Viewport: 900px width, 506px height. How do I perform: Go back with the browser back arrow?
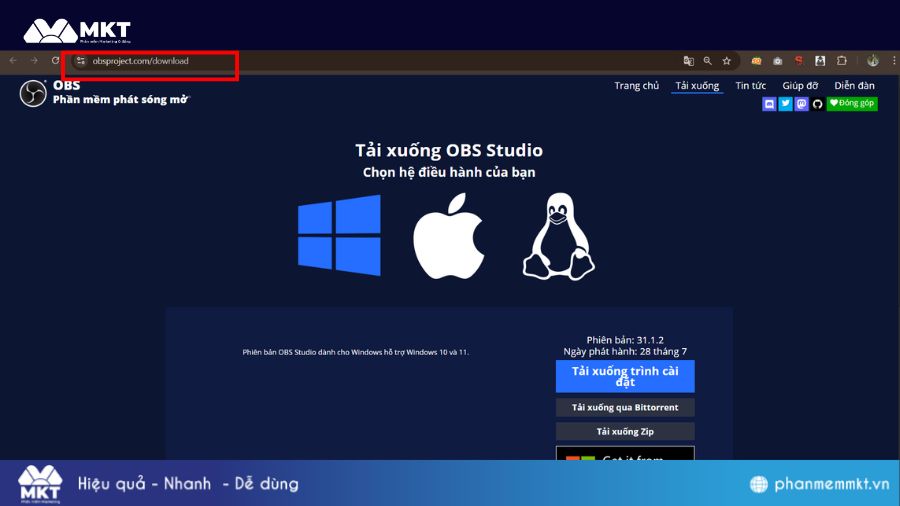13,60
